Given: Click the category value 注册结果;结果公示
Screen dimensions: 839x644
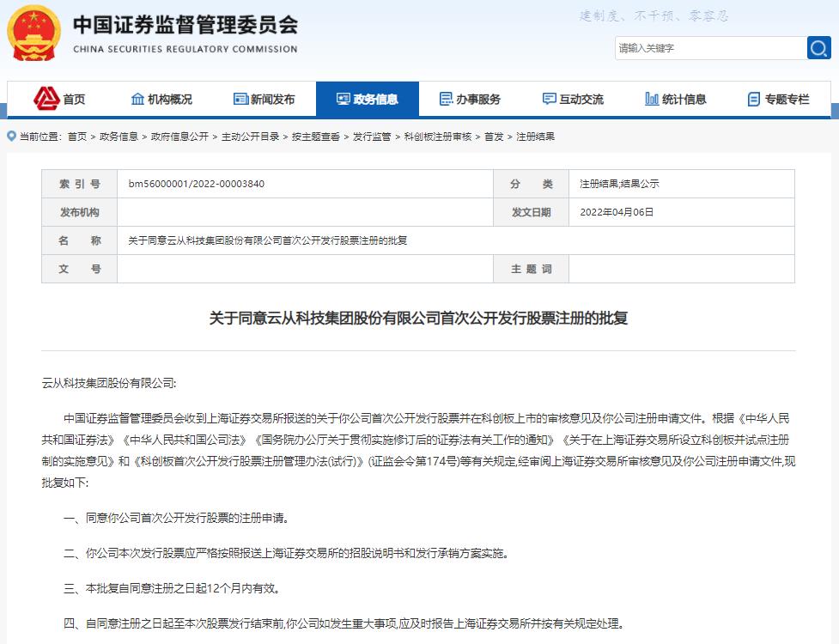Looking at the screenshot, I should [620, 184].
